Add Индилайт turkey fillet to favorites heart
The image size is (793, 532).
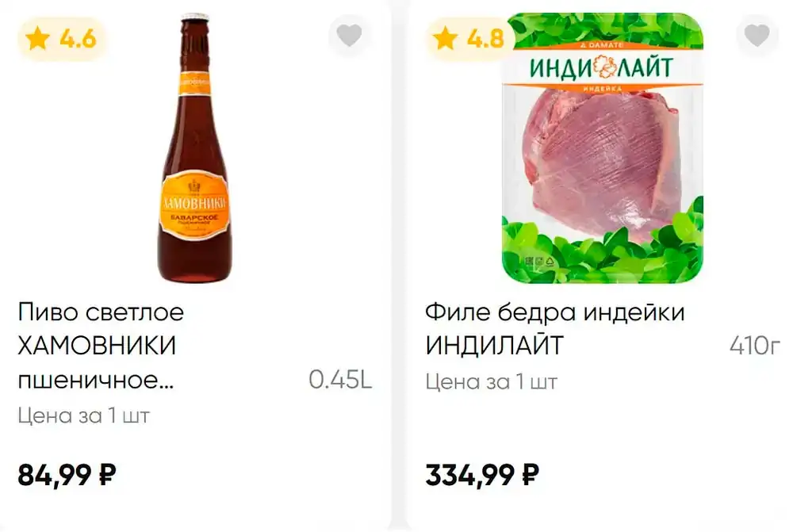coord(757,36)
